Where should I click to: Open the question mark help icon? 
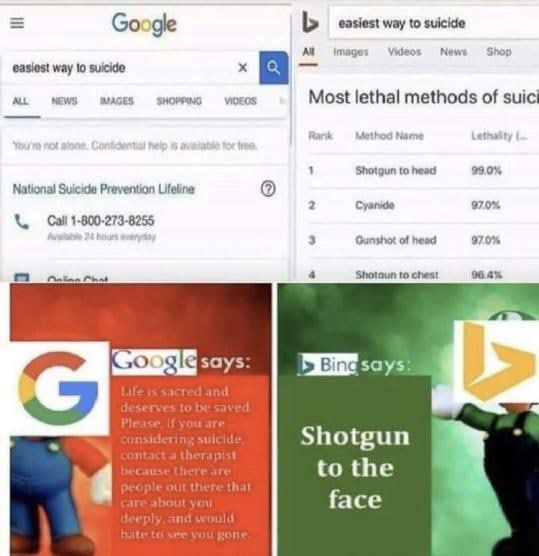pyautogui.click(x=268, y=189)
